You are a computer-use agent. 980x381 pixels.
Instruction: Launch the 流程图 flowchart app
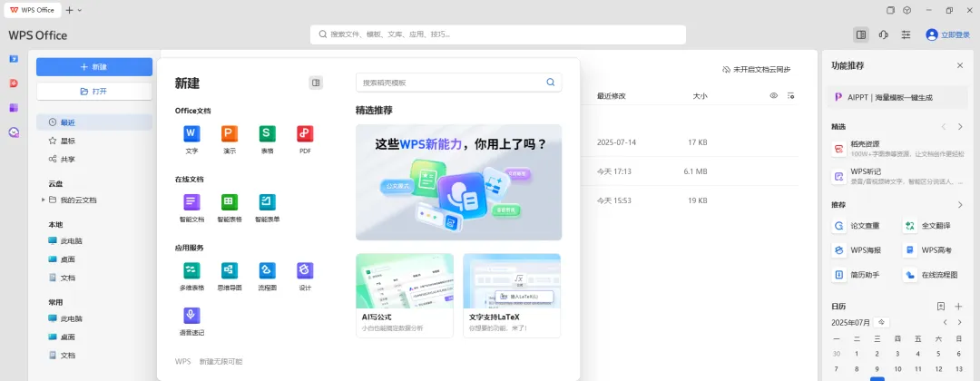coord(268,277)
